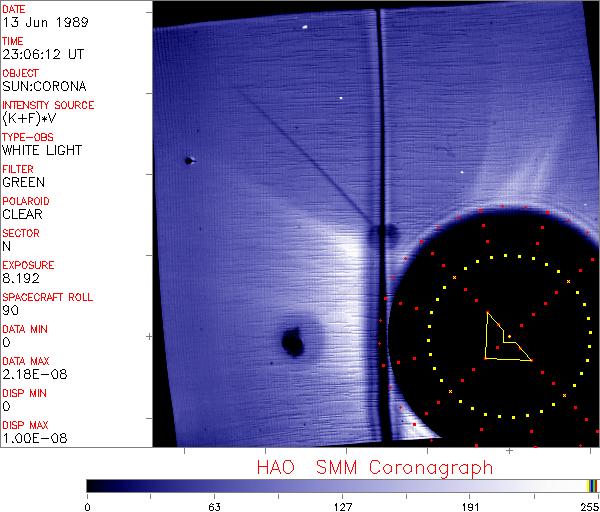Click the DISP MAX value 1.00E-08
Viewport: 600px width, 512px height.
(x=30, y=438)
